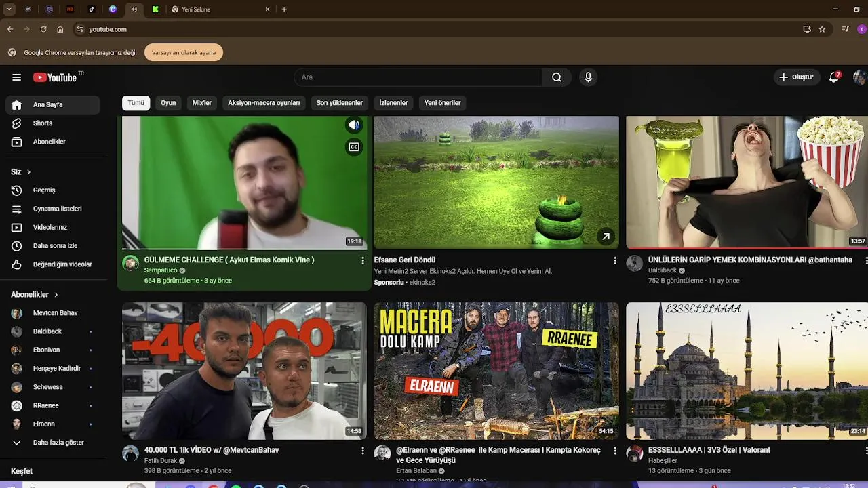Open the mosque ESSSELLLAAAA thumbnail
This screenshot has height=488, width=868.
click(x=747, y=371)
